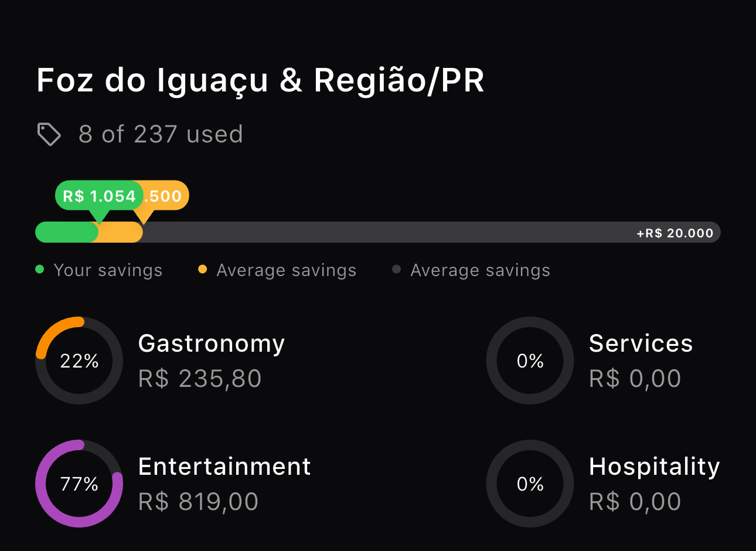This screenshot has width=756, height=551.
Task: Click the green segment of savings bar
Action: [x=66, y=232]
